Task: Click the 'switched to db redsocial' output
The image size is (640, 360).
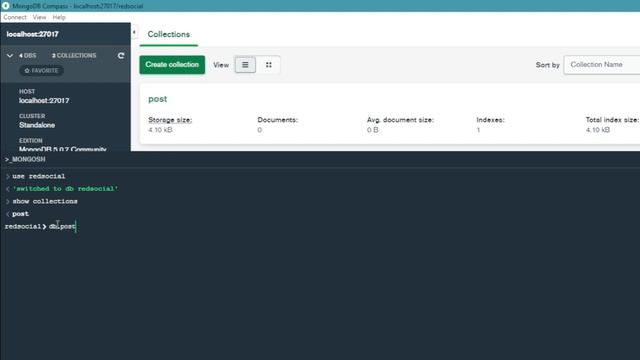Action: point(65,189)
